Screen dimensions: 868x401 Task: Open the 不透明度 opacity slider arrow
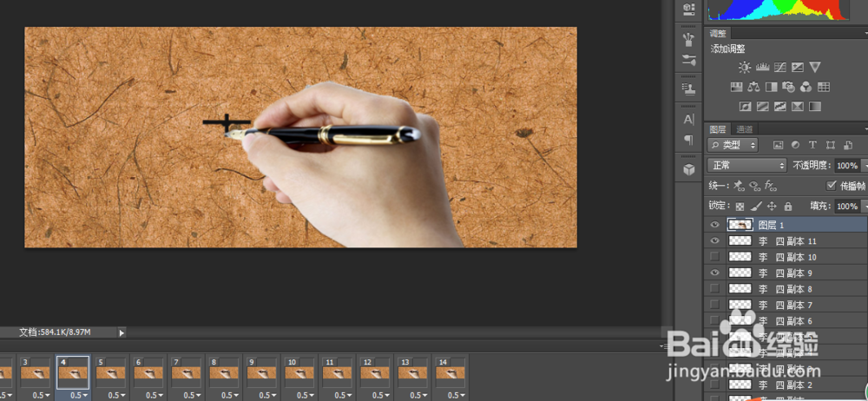click(865, 166)
